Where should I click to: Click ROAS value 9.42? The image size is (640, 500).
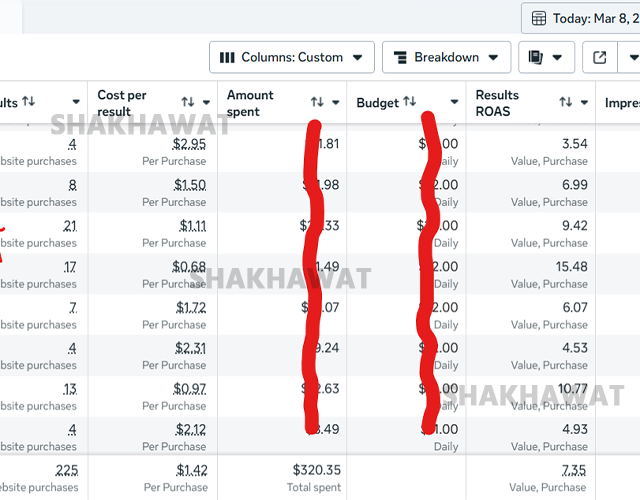click(x=575, y=226)
